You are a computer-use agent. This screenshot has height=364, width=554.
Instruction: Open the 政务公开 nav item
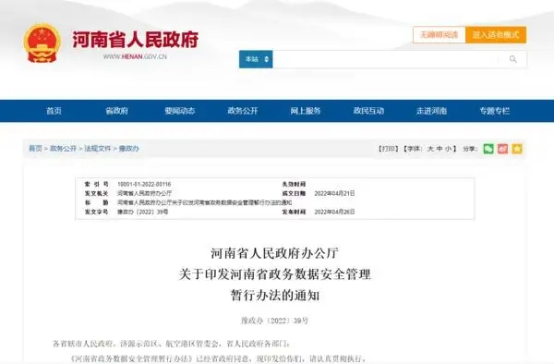242,111
